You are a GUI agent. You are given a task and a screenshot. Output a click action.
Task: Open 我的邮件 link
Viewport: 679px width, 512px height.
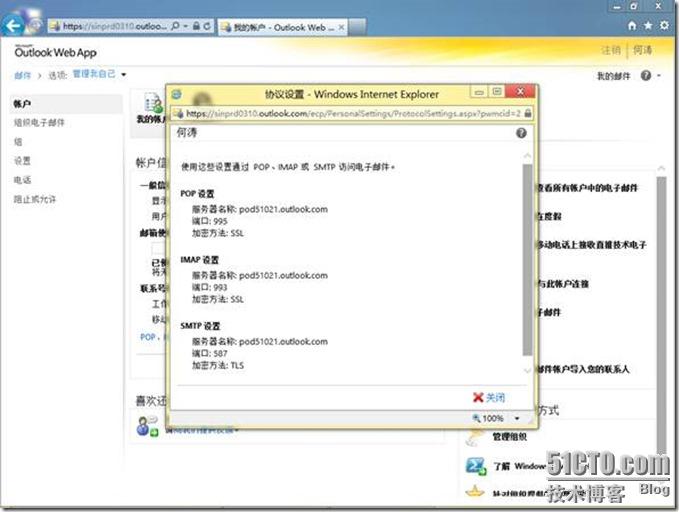pyautogui.click(x=613, y=76)
